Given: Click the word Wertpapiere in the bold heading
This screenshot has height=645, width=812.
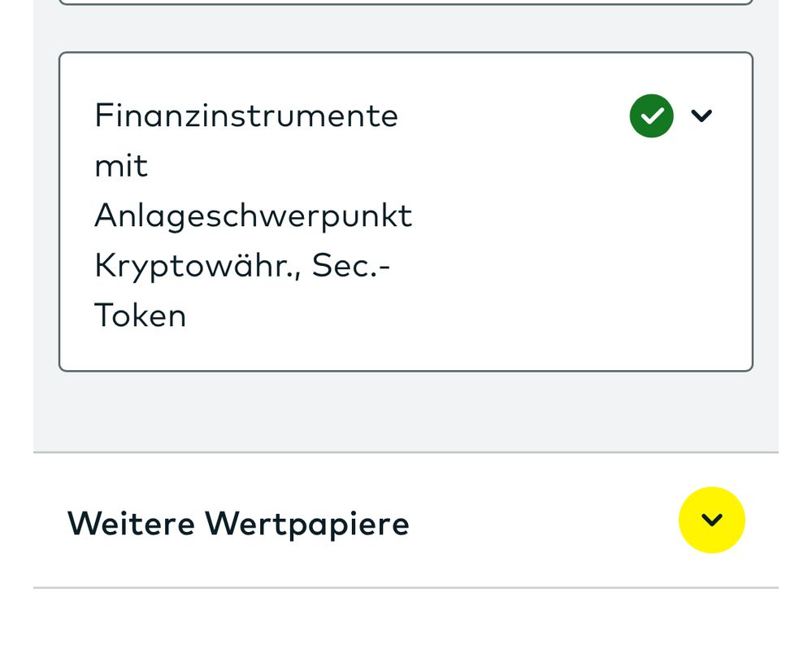Looking at the screenshot, I should pos(306,524).
